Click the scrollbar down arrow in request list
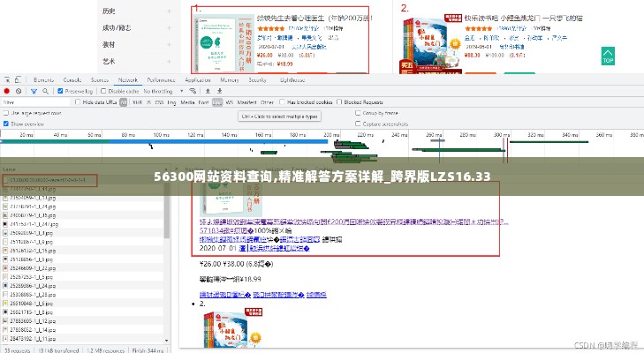This screenshot has height=353, width=644. pyautogui.click(x=167, y=341)
